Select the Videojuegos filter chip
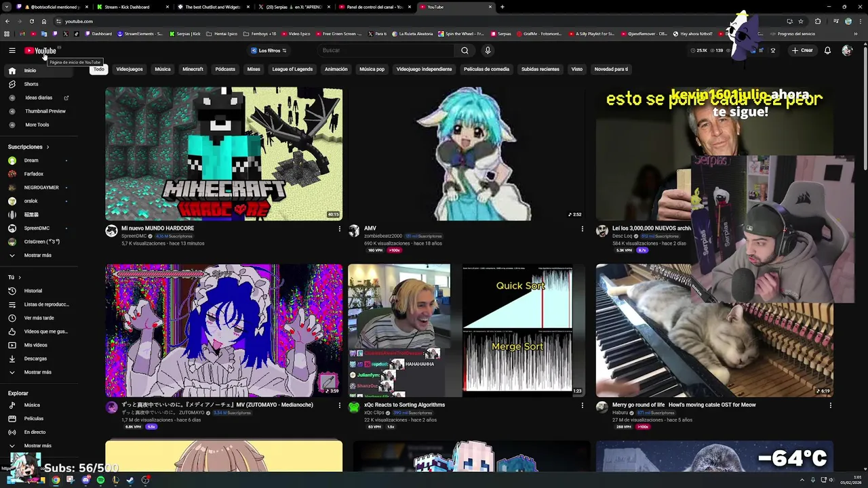The width and height of the screenshot is (868, 488). 130,69
